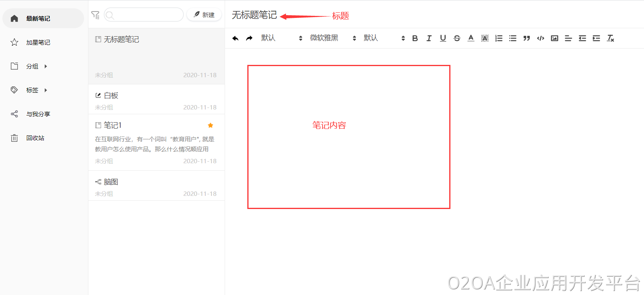
Task: Open 加星笔记 in the sidebar
Action: coord(38,43)
